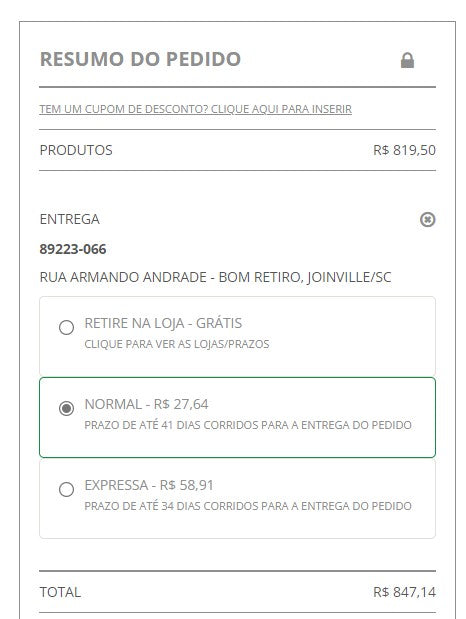Select the Retire na Loja radio button
Screen dimensions: 466x619
point(66,327)
